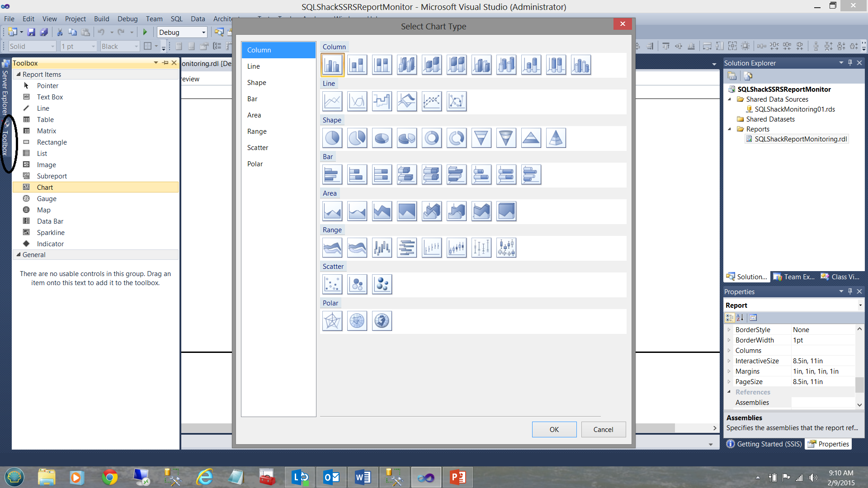Click the Start Debugging play icon
Image resolution: width=868 pixels, height=488 pixels.
click(x=145, y=32)
